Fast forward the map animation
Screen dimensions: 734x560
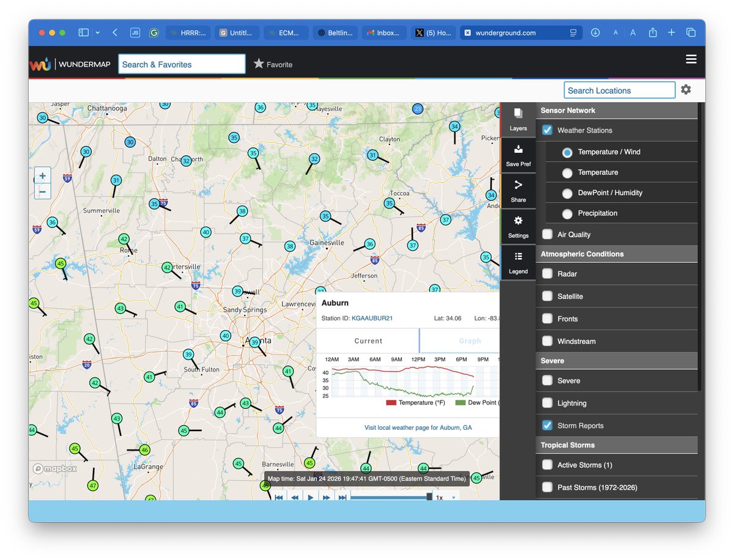click(327, 498)
